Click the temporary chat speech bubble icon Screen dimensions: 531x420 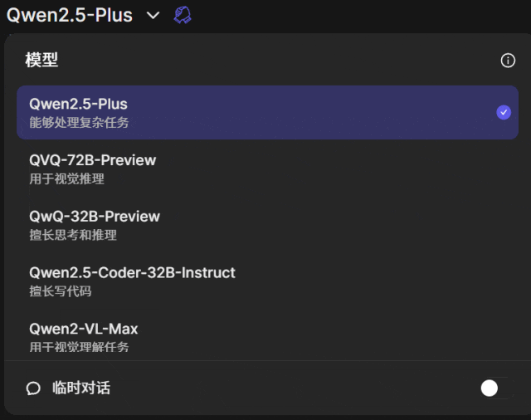[x=33, y=388]
